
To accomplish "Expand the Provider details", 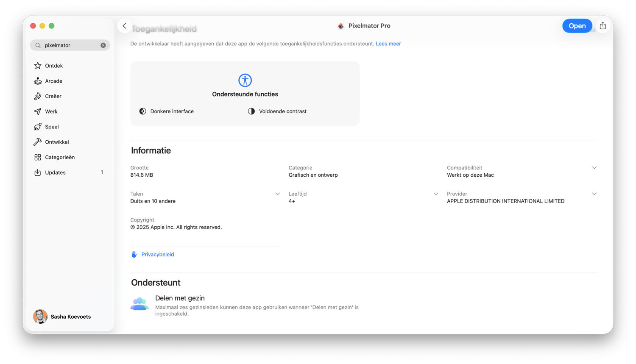I will click(x=594, y=194).
